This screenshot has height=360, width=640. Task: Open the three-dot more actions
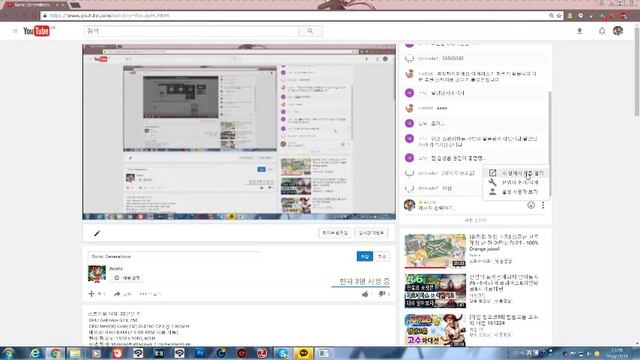click(x=143, y=294)
